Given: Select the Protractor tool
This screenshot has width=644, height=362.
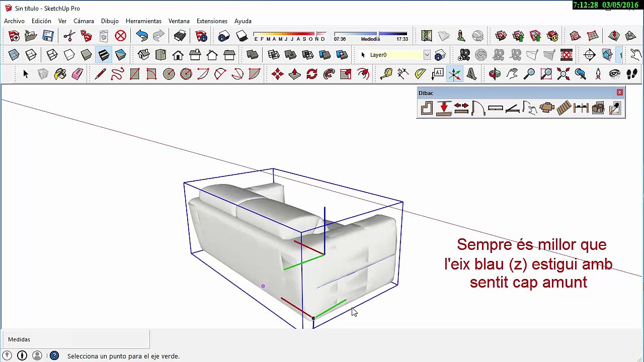Looking at the screenshot, I should pyautogui.click(x=420, y=74).
